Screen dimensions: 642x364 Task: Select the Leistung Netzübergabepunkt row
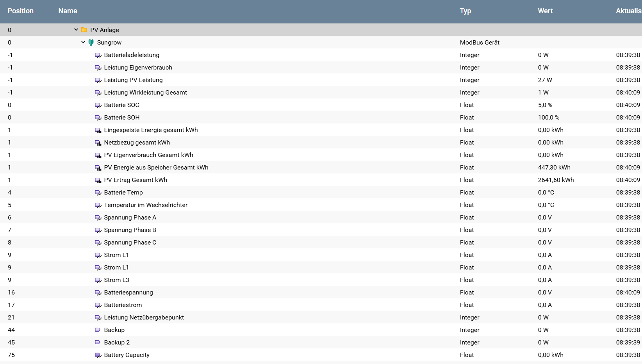pyautogui.click(x=144, y=318)
